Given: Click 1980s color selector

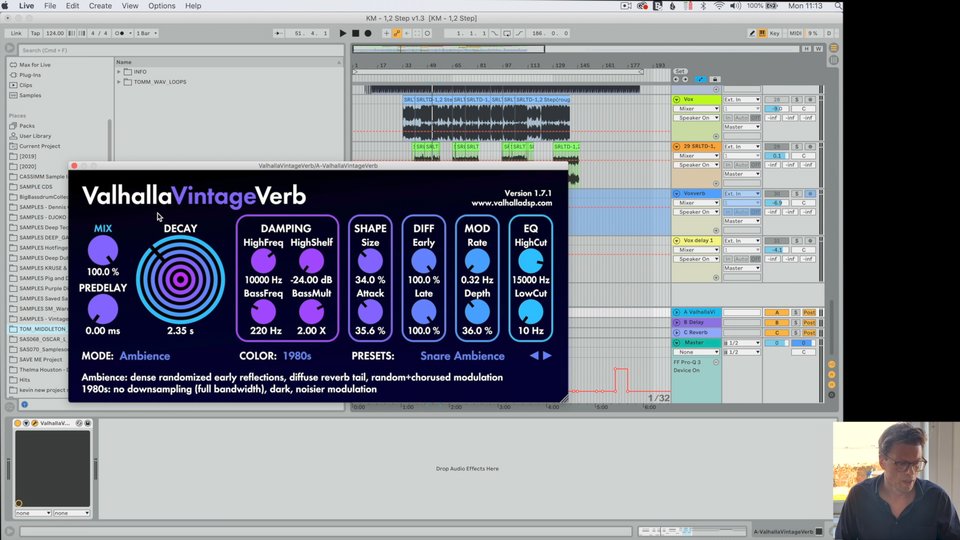Looking at the screenshot, I should [x=297, y=356].
